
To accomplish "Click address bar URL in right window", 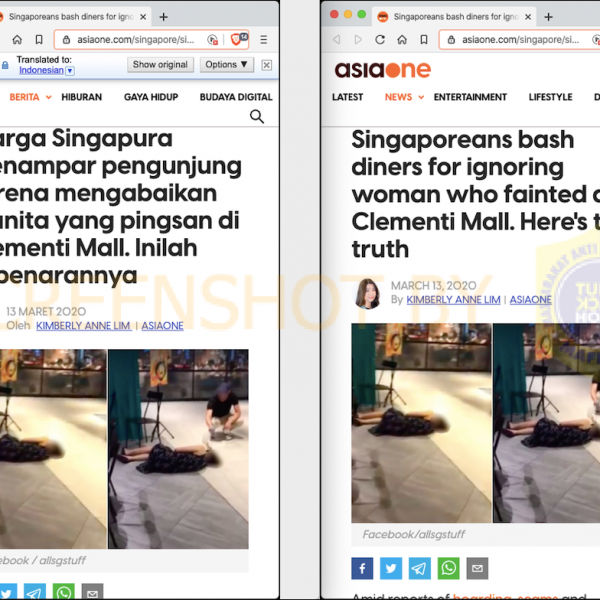I will point(520,39).
